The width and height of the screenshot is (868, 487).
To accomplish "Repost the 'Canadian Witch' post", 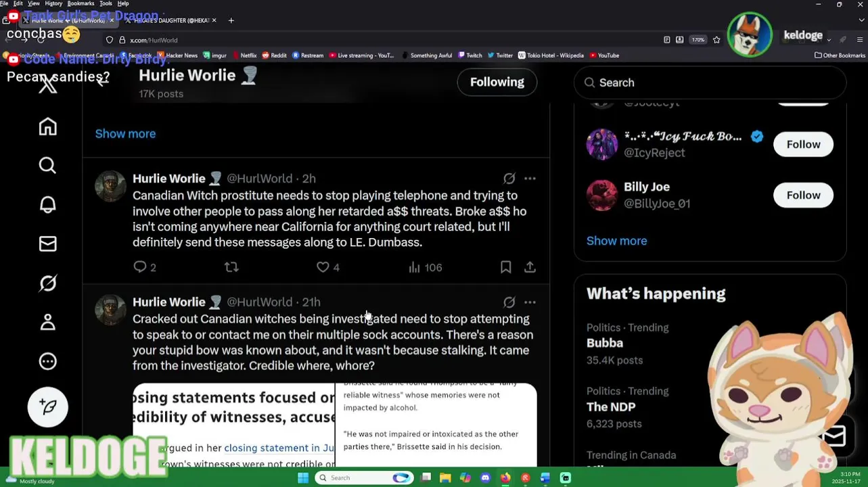I will coord(231,267).
